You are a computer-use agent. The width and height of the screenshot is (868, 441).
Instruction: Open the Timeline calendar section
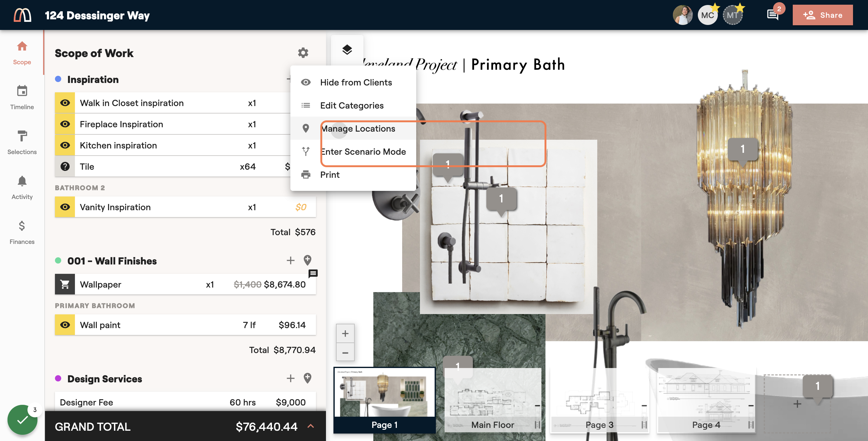[x=22, y=98]
